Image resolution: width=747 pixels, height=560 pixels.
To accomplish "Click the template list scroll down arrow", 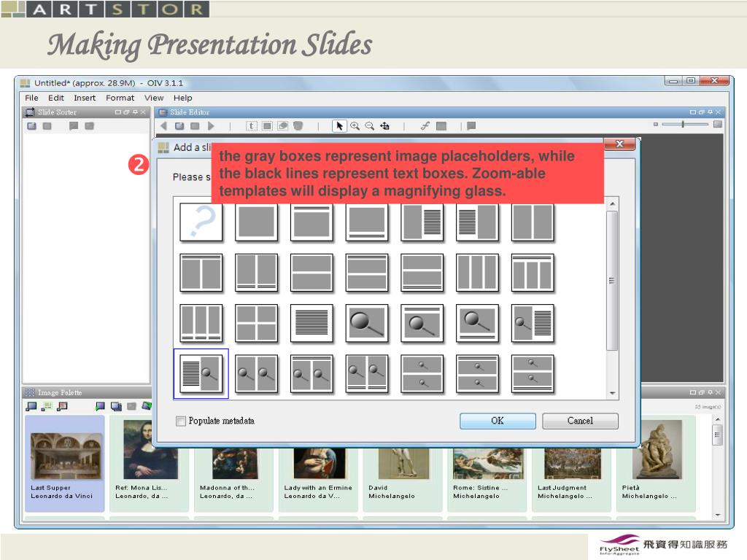I will click(x=613, y=393).
